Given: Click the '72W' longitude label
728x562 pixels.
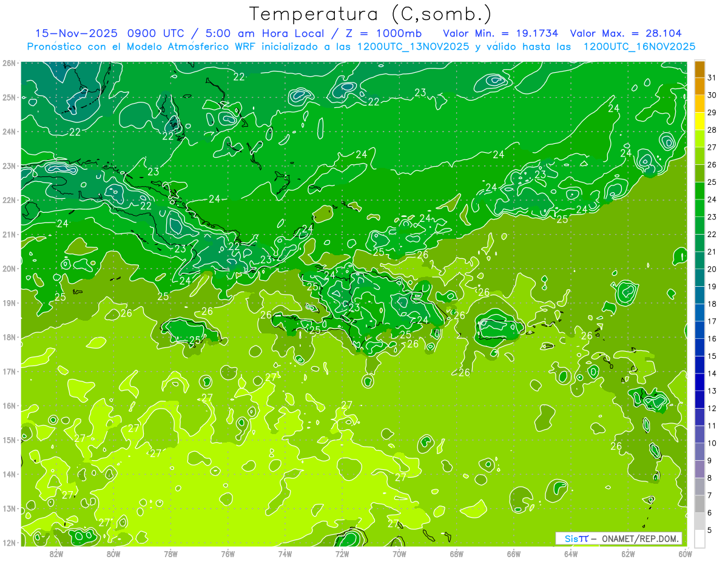Looking at the screenshot, I should click(342, 553).
